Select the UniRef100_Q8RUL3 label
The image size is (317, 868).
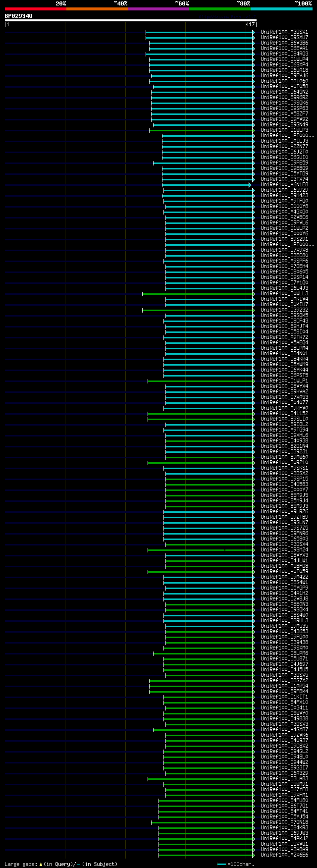click(284, 621)
